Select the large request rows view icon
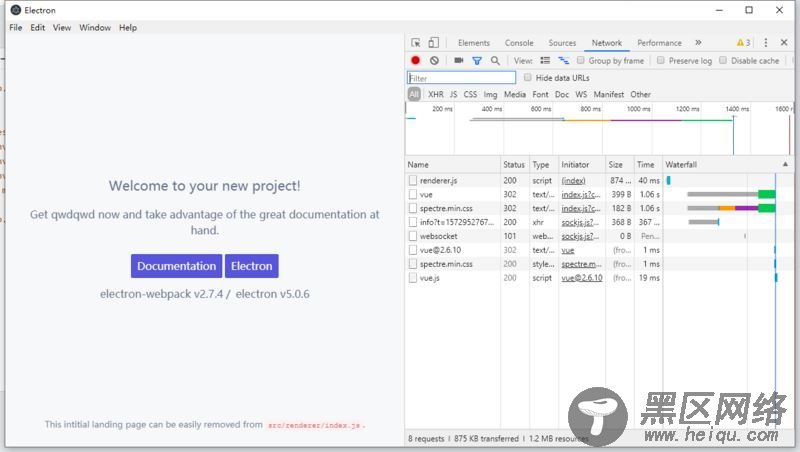 (x=545, y=60)
